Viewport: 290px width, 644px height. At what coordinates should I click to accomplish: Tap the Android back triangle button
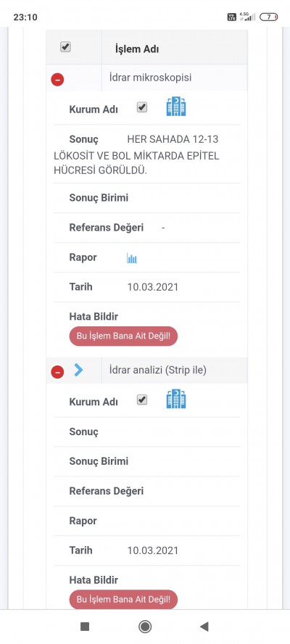click(204, 627)
